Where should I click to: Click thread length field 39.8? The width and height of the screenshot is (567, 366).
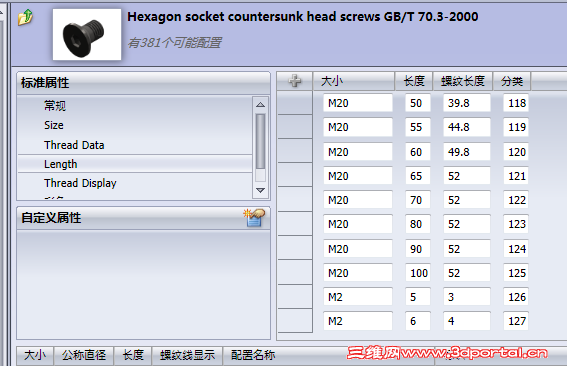pos(467,103)
